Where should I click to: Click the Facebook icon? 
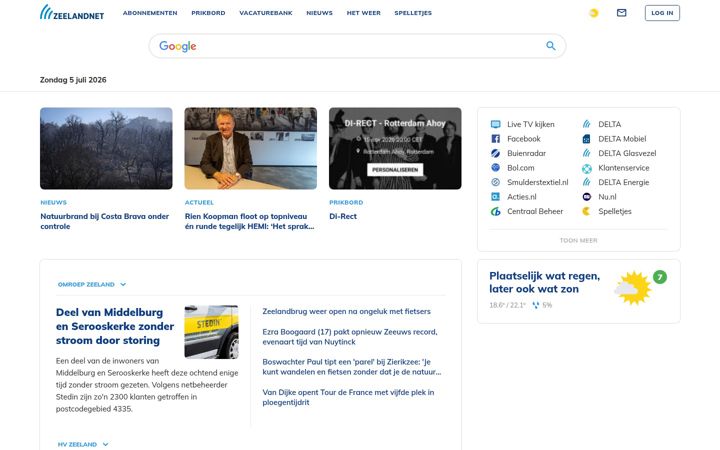[495, 139]
